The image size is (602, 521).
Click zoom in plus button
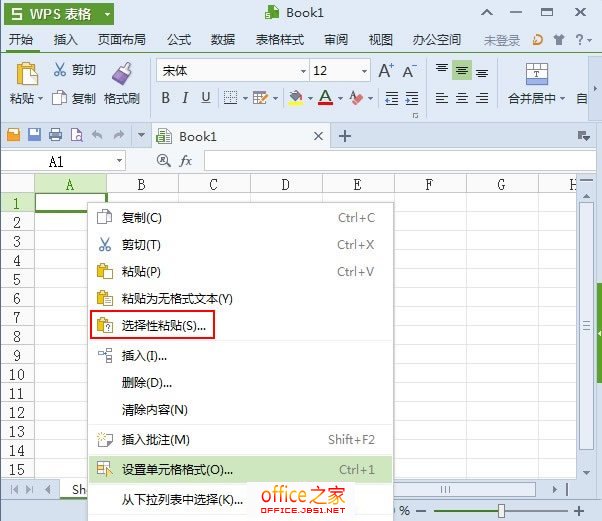click(x=579, y=511)
